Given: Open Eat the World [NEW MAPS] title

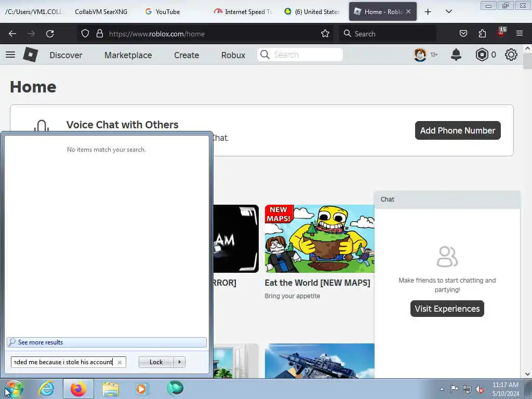Looking at the screenshot, I should click(317, 283).
